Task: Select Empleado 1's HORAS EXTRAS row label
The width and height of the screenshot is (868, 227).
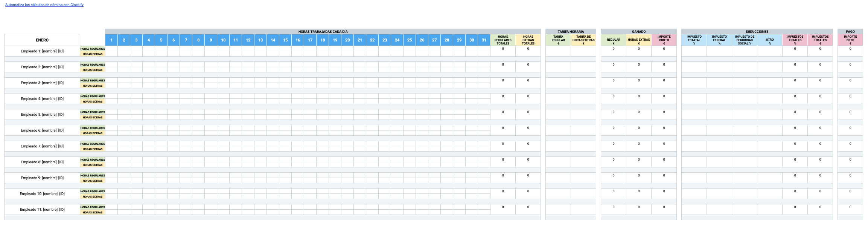Action: (93, 54)
